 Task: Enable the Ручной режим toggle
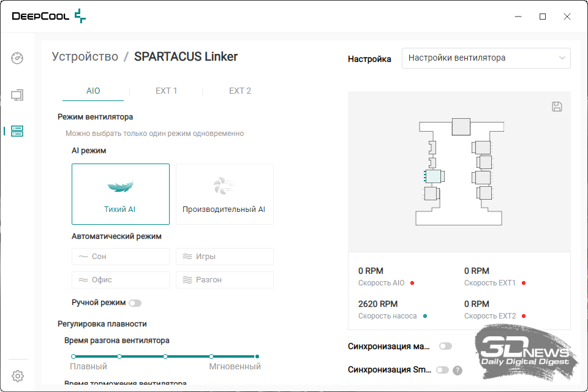(135, 303)
